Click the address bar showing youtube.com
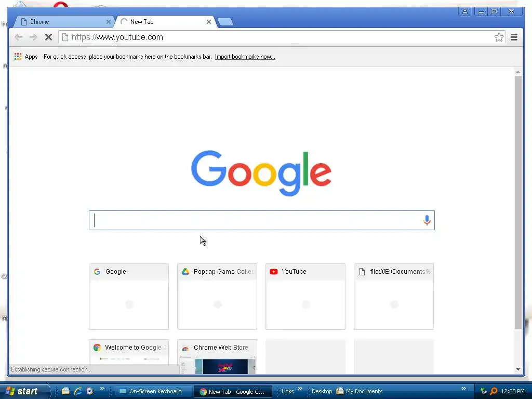This screenshot has height=399, width=532. [282, 37]
